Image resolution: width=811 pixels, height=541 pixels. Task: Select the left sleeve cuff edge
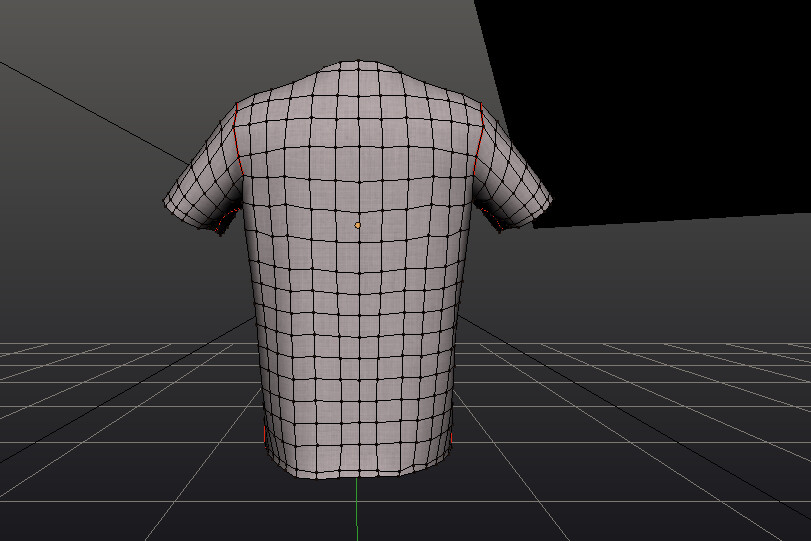pos(191,216)
